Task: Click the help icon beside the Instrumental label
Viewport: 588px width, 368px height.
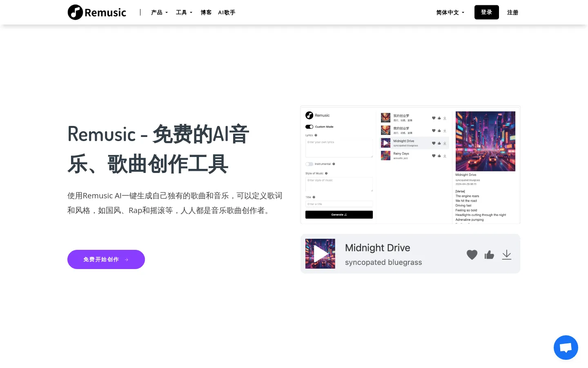Action: (x=334, y=164)
